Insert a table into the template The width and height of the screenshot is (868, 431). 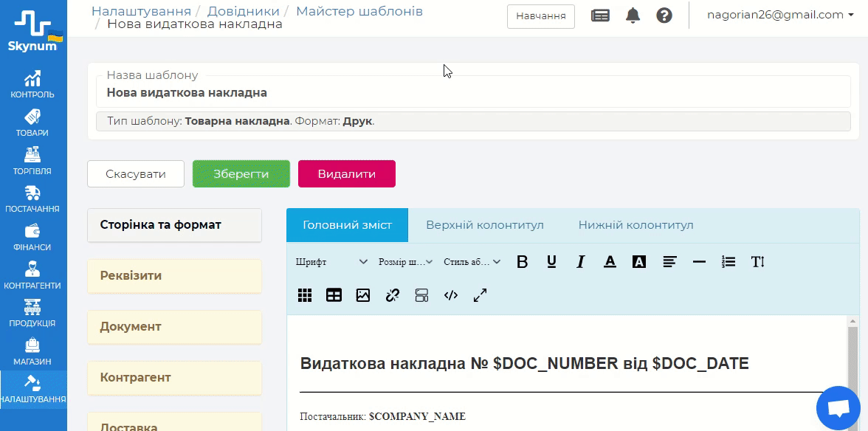(334, 295)
